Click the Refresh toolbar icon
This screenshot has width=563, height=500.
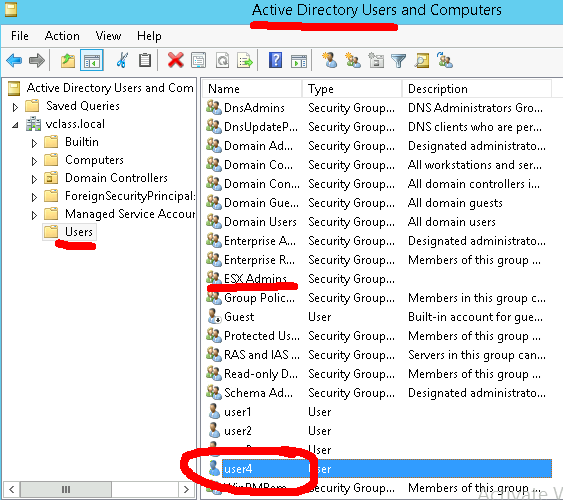(222, 60)
